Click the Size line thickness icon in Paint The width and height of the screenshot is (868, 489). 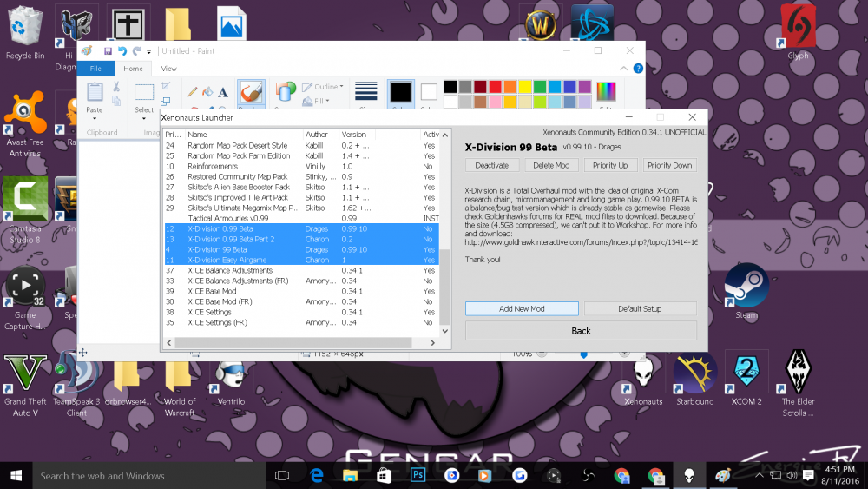click(x=366, y=91)
